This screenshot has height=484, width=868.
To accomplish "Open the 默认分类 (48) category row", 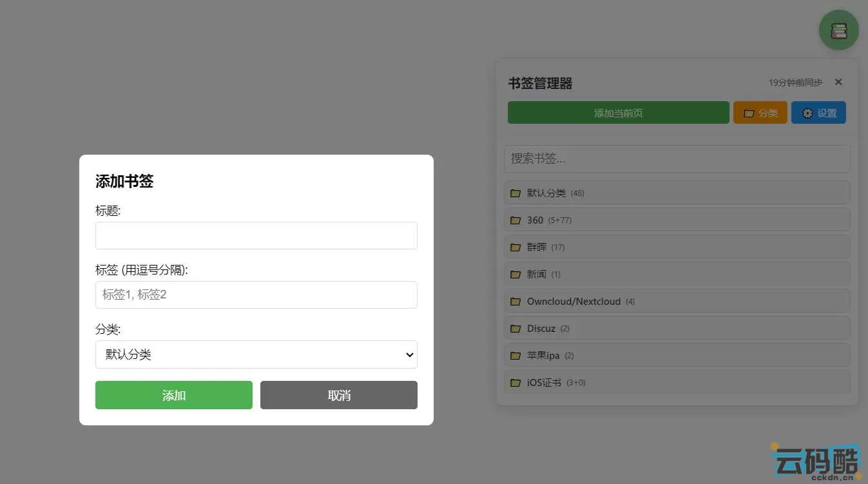I will tap(676, 193).
